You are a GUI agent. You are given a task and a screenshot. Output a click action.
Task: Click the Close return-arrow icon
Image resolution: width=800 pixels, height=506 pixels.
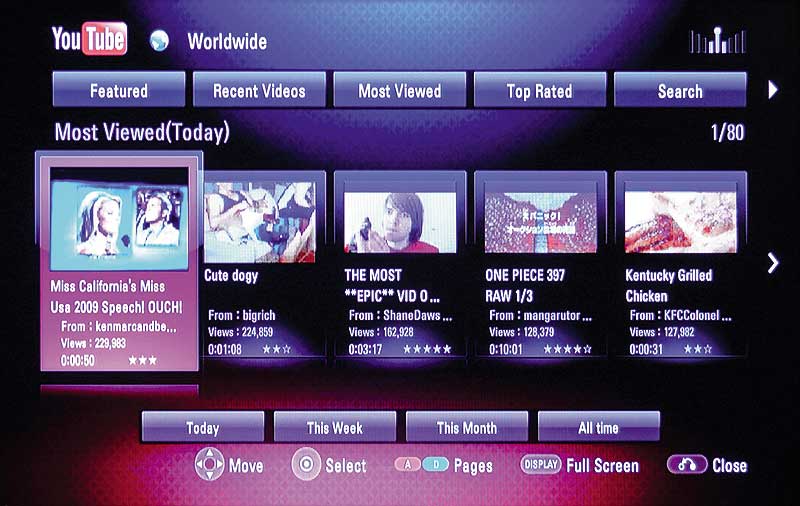pyautogui.click(x=687, y=465)
